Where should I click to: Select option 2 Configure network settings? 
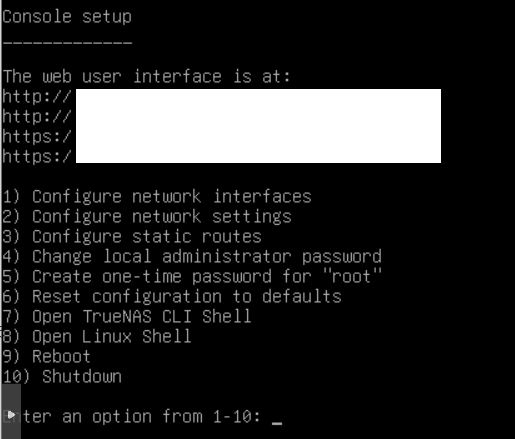pyautogui.click(x=147, y=216)
